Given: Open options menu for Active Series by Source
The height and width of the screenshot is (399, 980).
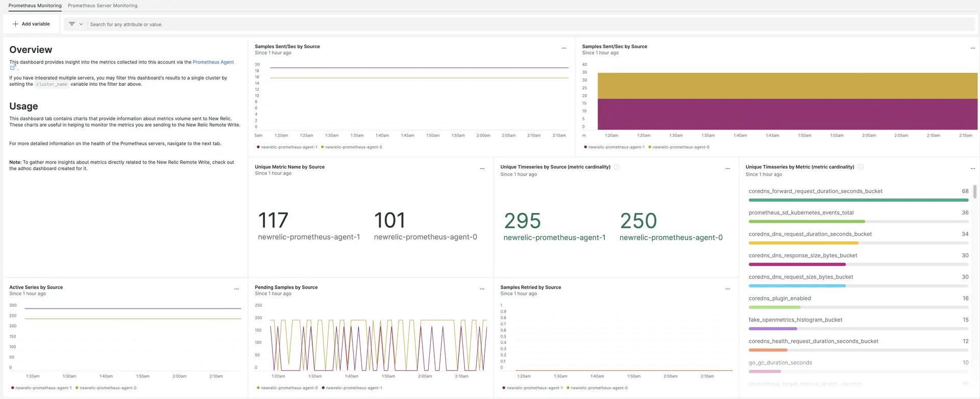Looking at the screenshot, I should 236,289.
